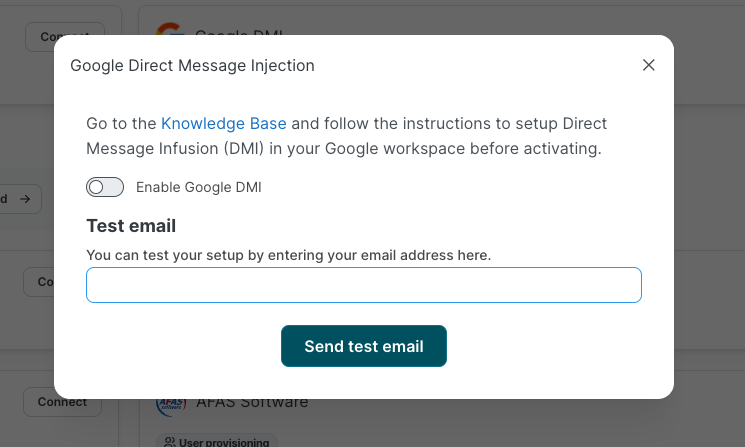745x447 pixels.
Task: Click the Direct Message Infusion instruction paragraph
Action: [x=346, y=136]
